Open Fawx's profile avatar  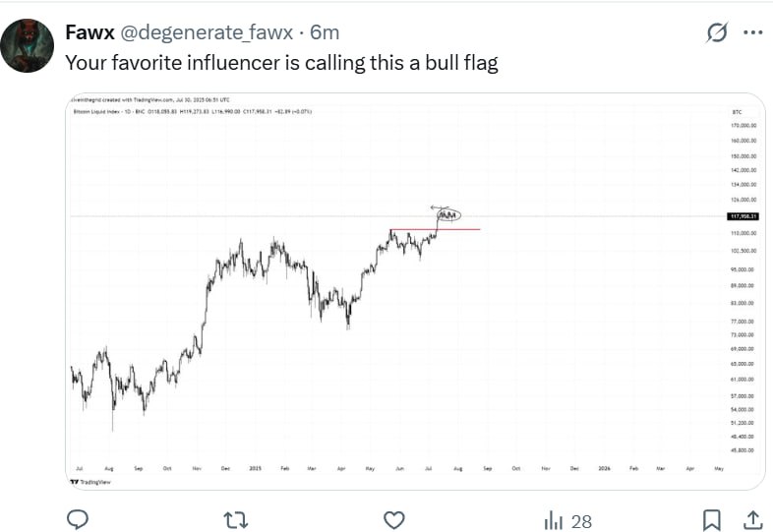26,45
